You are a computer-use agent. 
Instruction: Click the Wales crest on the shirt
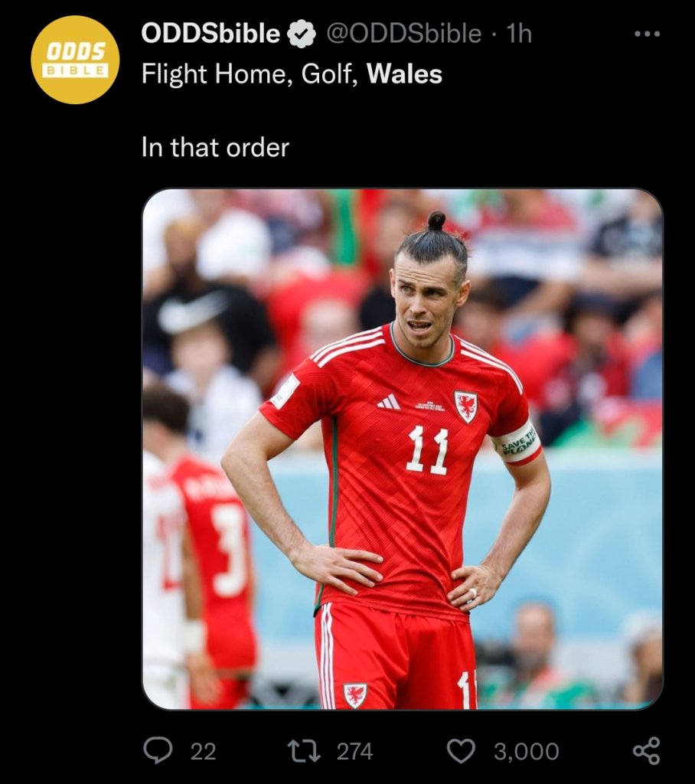click(465, 407)
